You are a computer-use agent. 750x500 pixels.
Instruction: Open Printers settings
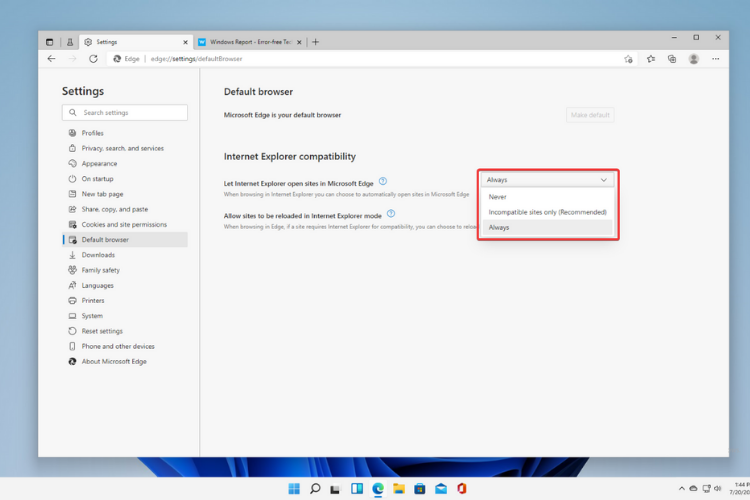pos(125,300)
